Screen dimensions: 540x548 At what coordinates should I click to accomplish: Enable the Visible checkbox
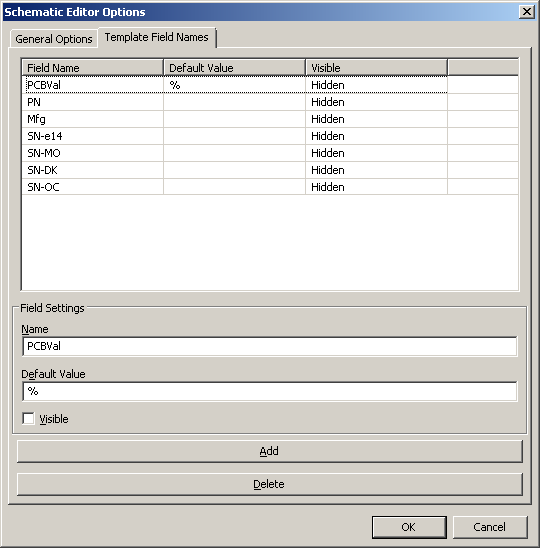[x=28, y=418]
